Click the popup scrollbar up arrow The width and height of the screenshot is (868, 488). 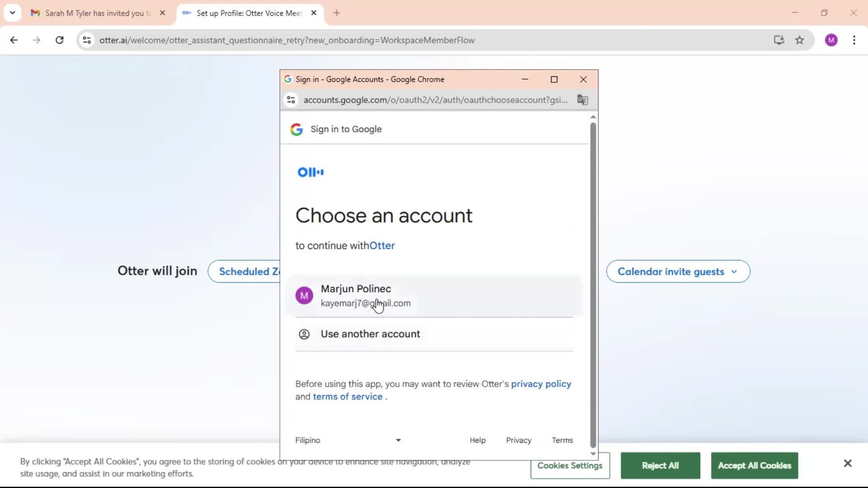point(593,117)
